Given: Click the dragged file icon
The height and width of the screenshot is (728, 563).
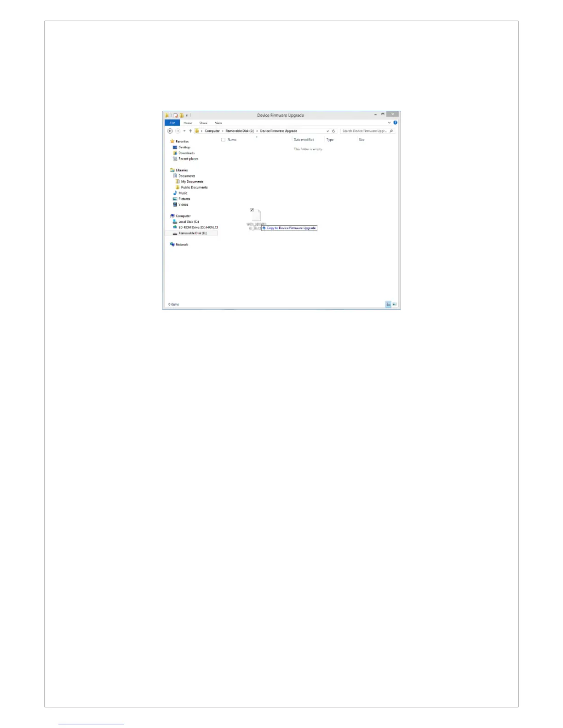Looking at the screenshot, I should click(257, 216).
